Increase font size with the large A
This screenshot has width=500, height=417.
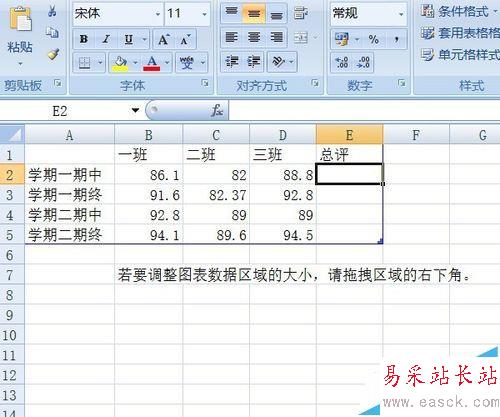164,39
